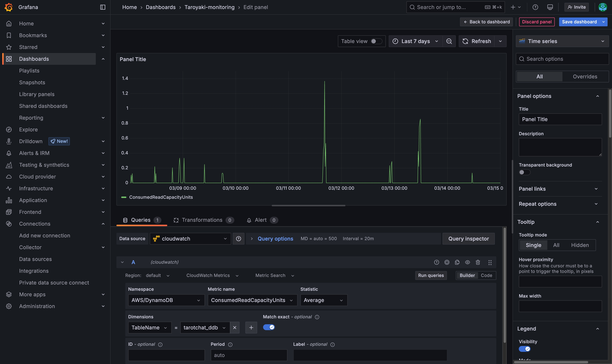
Task: Open the data source help icon
Action: pos(238,239)
